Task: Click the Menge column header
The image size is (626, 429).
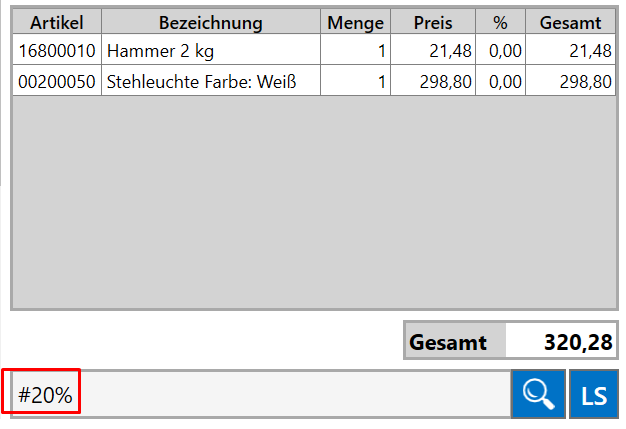Action: point(355,22)
